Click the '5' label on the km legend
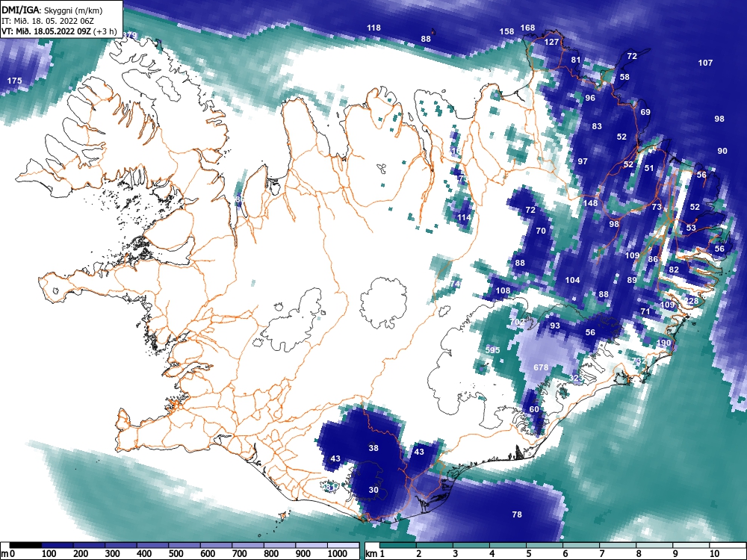 click(x=529, y=554)
